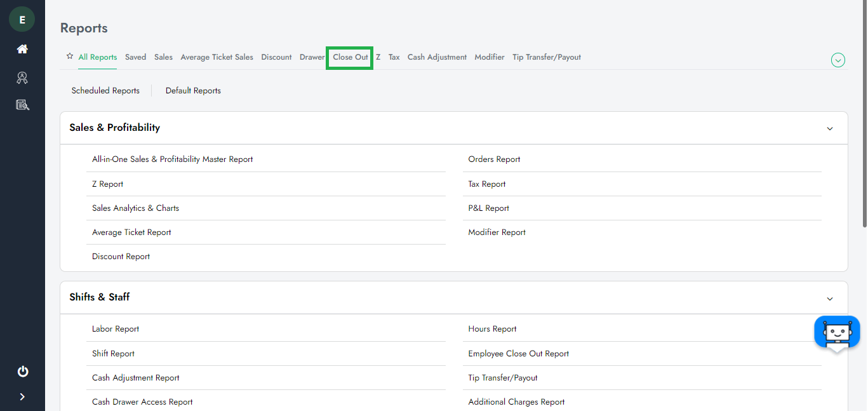This screenshot has height=411, width=868.
Task: Open Scheduled Reports
Action: point(105,91)
